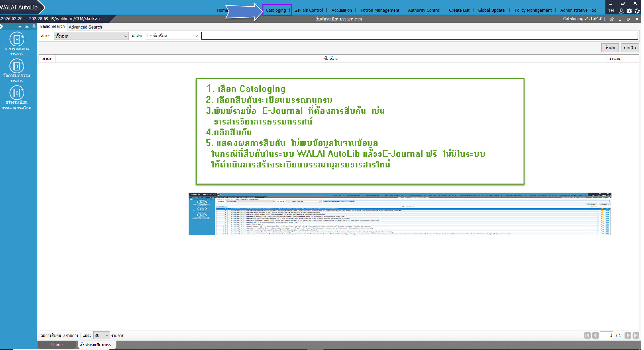The width and height of the screenshot is (644, 350).
Task: Open the Policy Management menu
Action: click(x=533, y=10)
